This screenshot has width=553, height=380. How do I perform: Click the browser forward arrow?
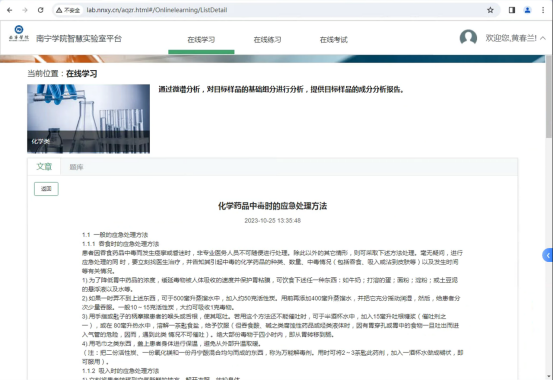(x=25, y=10)
